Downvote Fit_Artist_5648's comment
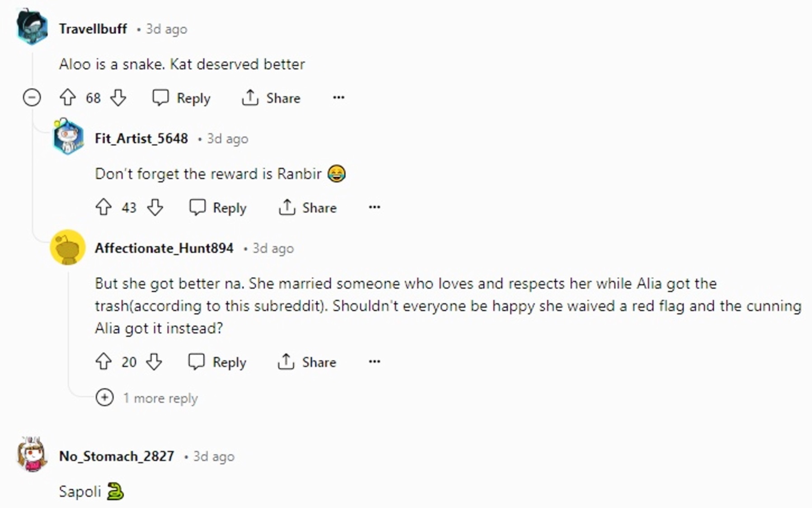The width and height of the screenshot is (812, 508). 155,207
